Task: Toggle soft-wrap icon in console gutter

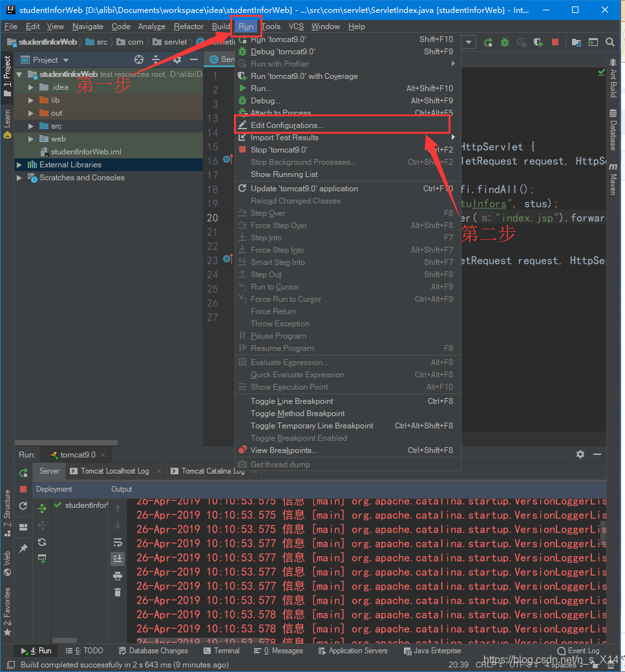Action: (118, 542)
